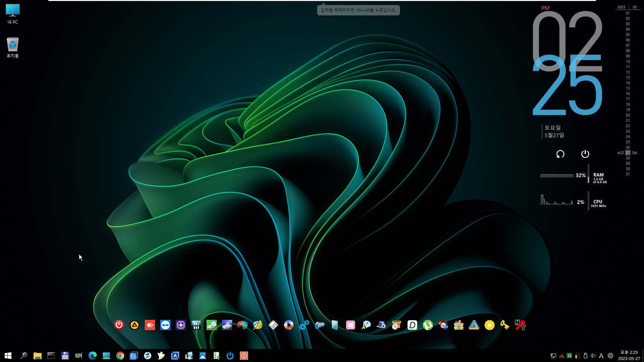The height and width of the screenshot is (362, 644).
Task: Launch AnyDesk from the dock
Action: (x=150, y=325)
